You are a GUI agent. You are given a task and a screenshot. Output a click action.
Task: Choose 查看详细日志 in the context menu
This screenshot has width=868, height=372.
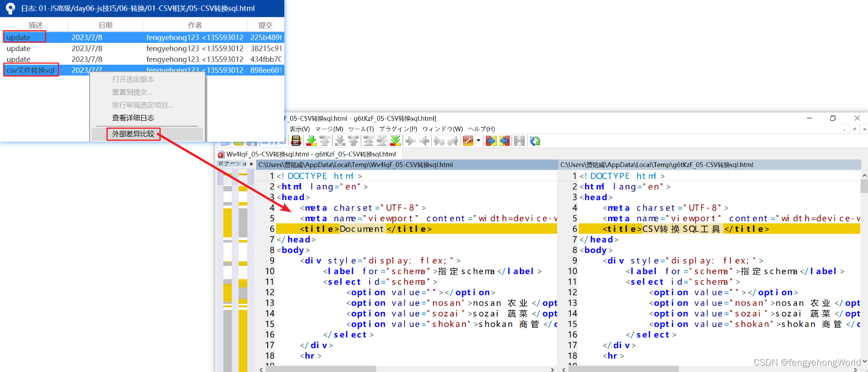(133, 118)
